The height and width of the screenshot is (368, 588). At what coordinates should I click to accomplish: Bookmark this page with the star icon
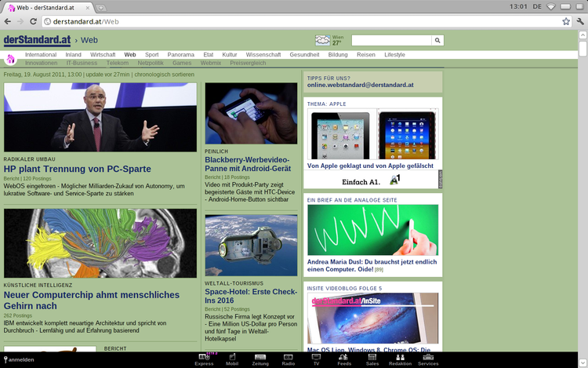(566, 21)
